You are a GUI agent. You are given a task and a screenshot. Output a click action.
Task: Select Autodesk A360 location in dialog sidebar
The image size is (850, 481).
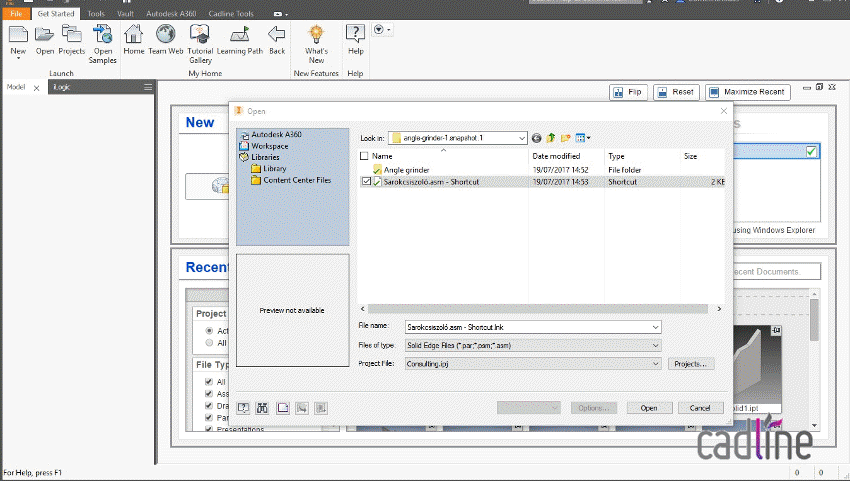276,134
